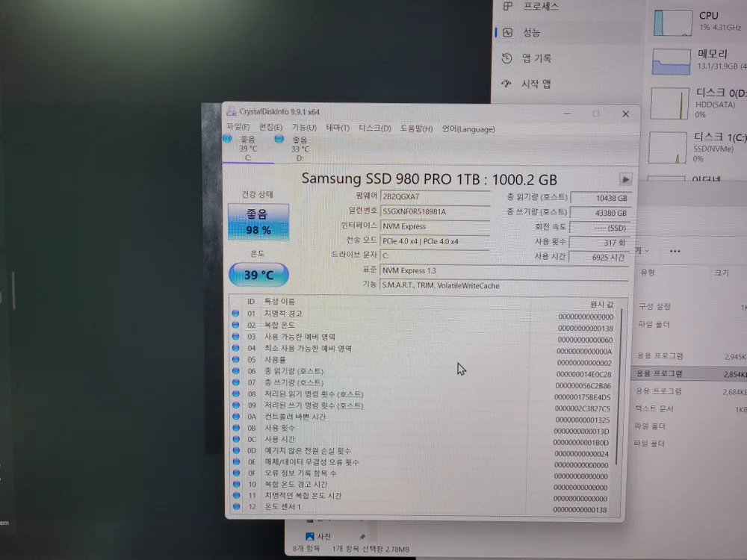The image size is (747, 560).
Task: Click the power on hours value 6925 시간
Action: pyautogui.click(x=599, y=257)
